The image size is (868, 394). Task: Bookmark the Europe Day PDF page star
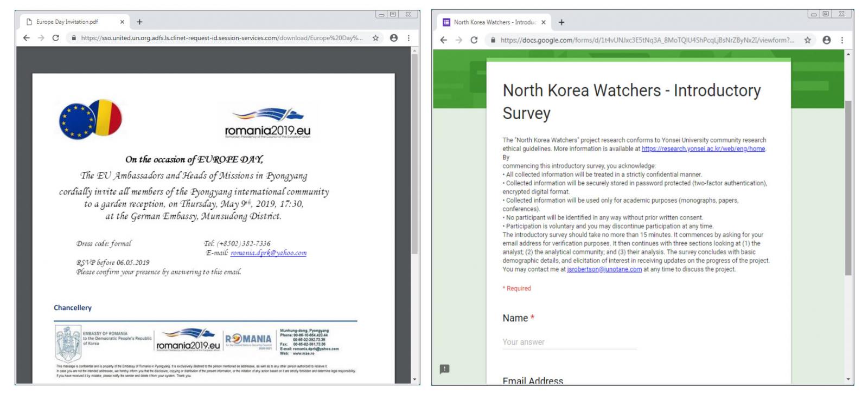tap(375, 38)
